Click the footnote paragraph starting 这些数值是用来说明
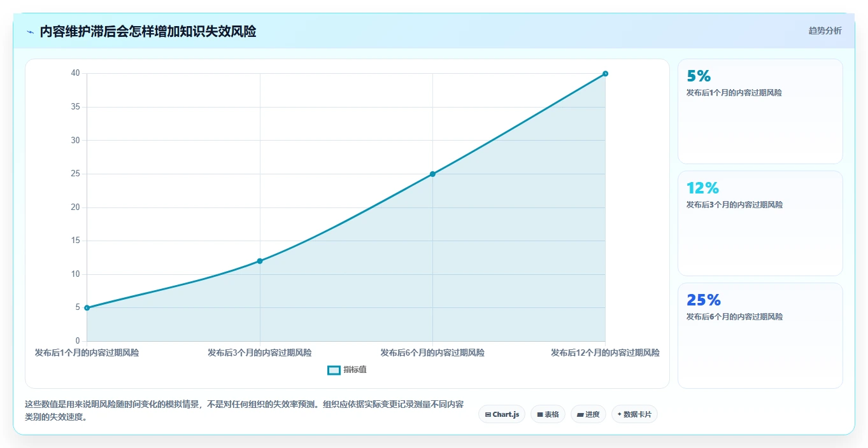 (244, 411)
